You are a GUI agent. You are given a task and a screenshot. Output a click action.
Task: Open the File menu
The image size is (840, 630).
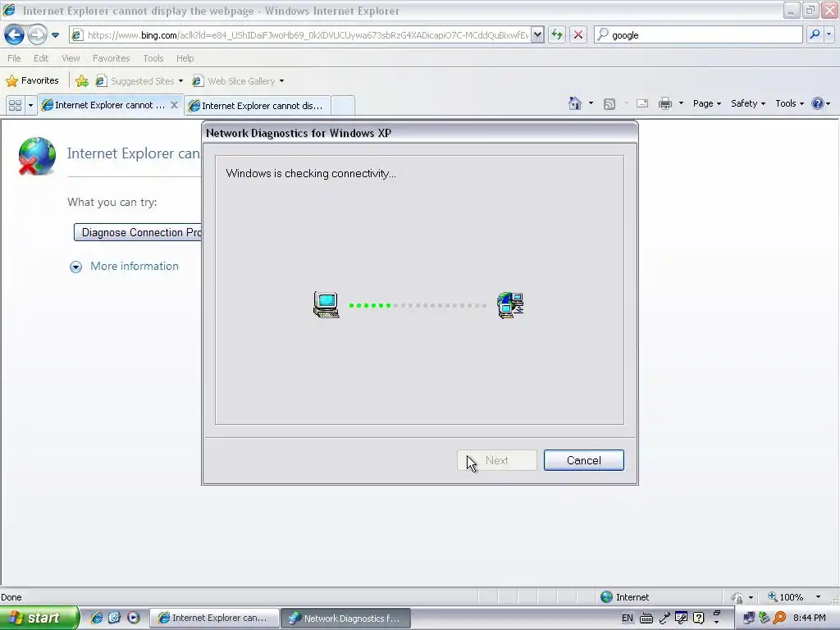coord(15,58)
